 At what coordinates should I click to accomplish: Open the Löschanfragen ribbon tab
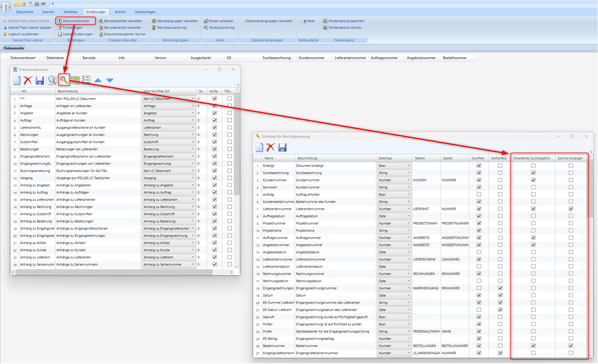click(145, 12)
